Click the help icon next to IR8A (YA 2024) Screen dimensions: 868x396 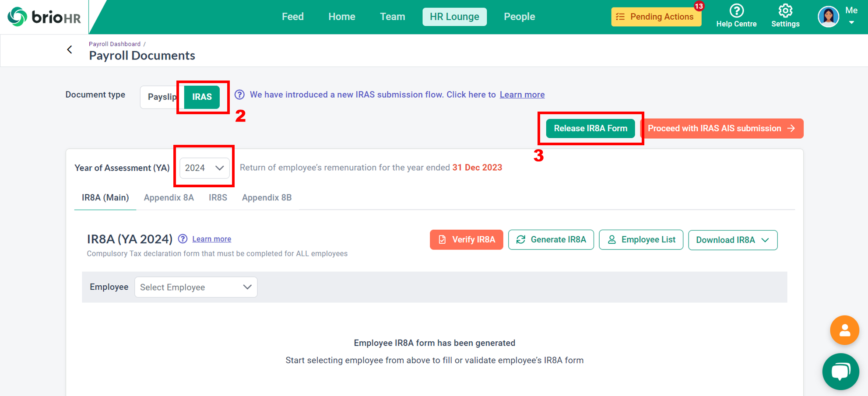183,239
